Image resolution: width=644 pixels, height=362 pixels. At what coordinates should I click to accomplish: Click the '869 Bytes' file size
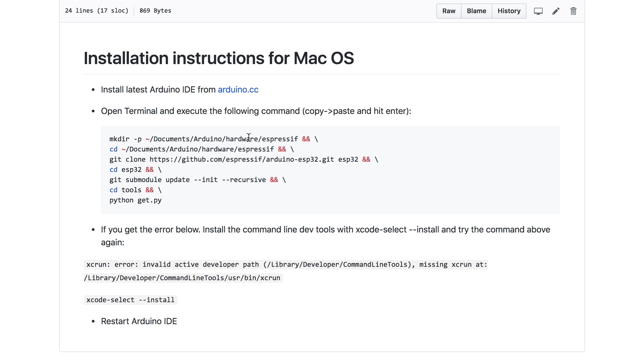point(155,11)
